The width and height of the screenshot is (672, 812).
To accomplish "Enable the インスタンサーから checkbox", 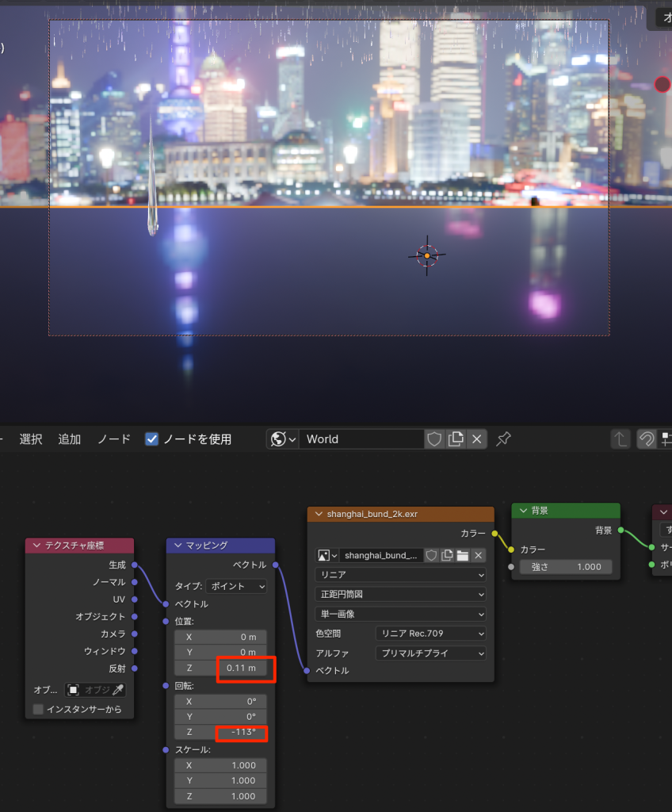I will [38, 709].
